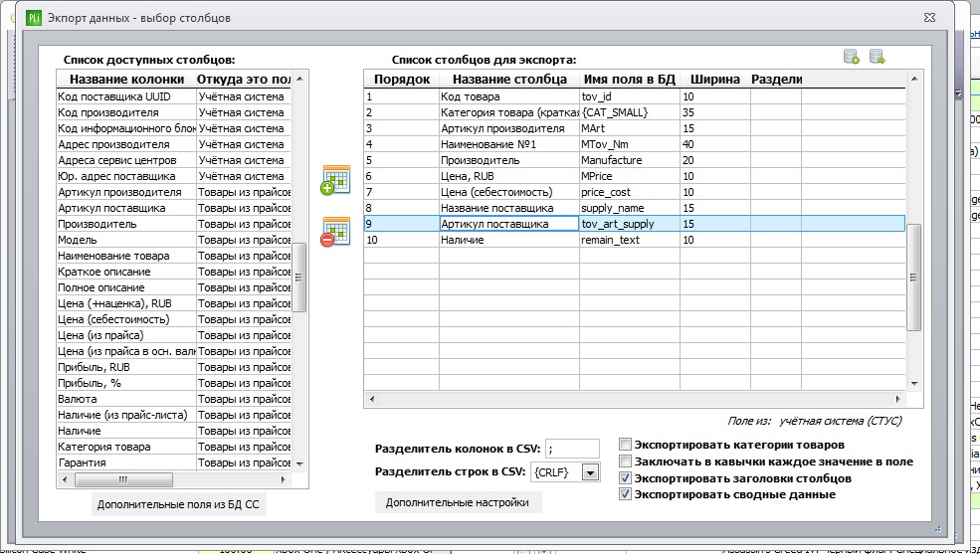Click the database export arrow icon
The height and width of the screenshot is (554, 980).
(878, 57)
